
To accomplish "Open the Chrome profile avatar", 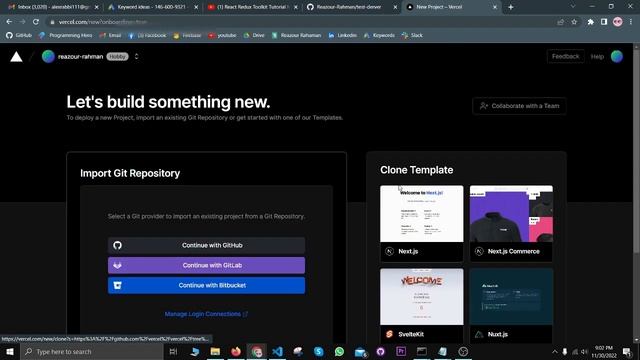I will [618, 22].
